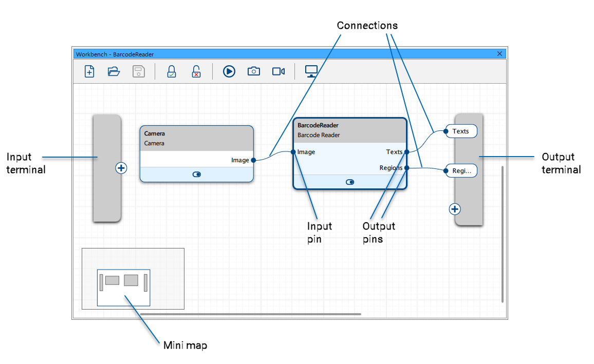Toggle the switch on the Camera node

[x=197, y=175]
